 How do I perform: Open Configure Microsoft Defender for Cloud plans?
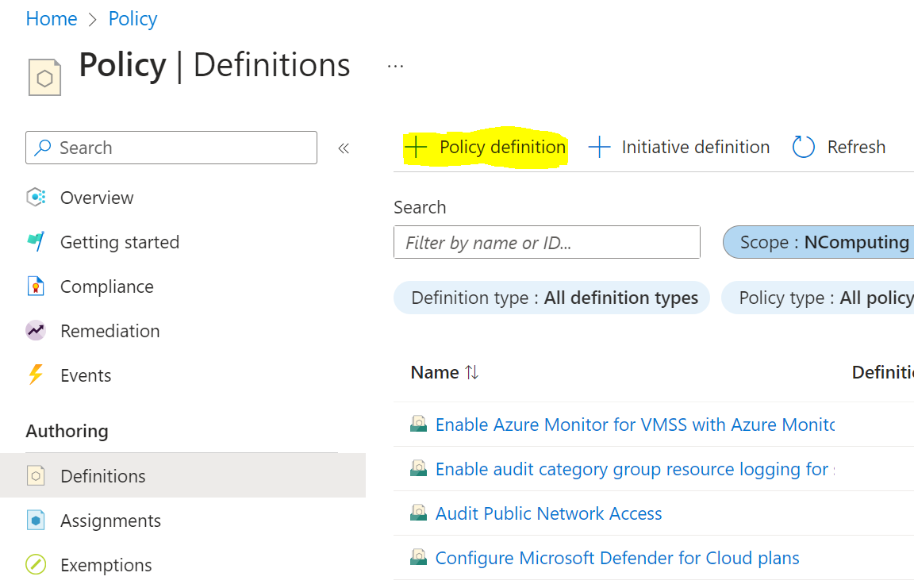coord(616,558)
